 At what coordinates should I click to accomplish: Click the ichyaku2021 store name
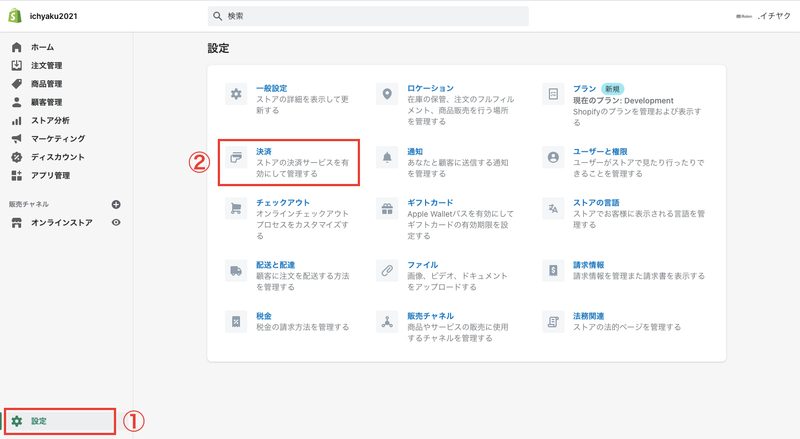[x=53, y=16]
